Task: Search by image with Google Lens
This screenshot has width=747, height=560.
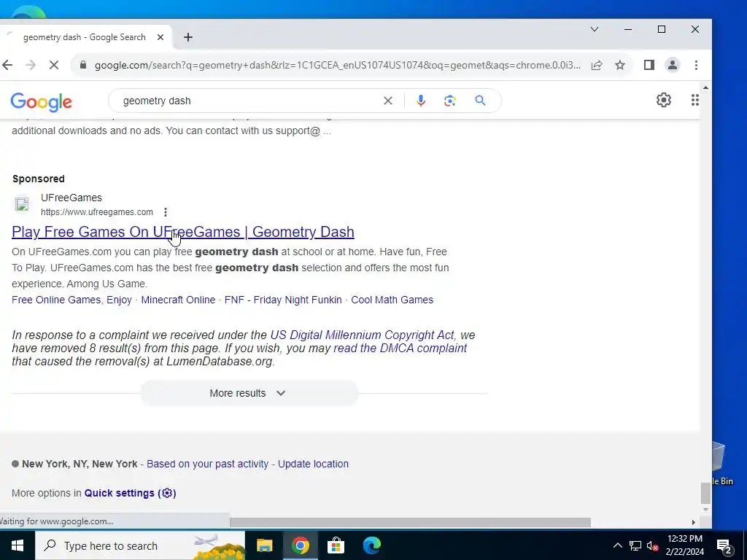Action: pos(449,101)
